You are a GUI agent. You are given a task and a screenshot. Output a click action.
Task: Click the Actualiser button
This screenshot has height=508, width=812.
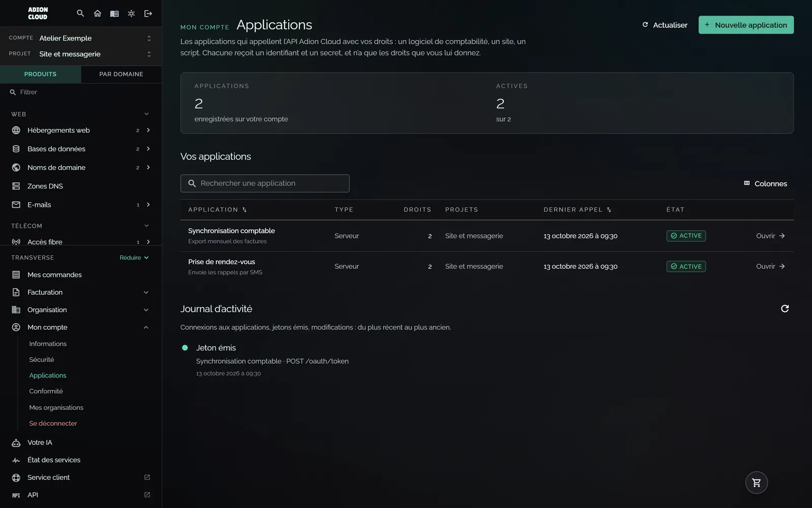click(665, 25)
